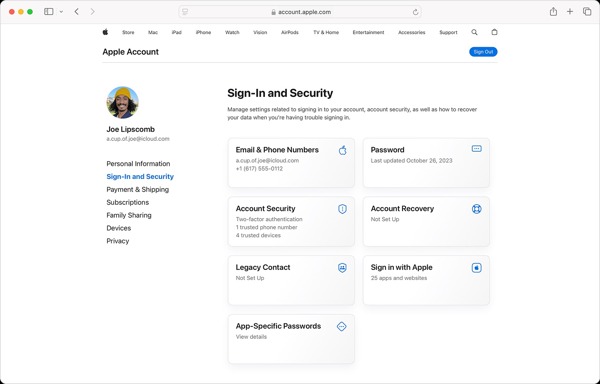This screenshot has width=600, height=384.
Task: Open the Watch menu
Action: (x=232, y=33)
